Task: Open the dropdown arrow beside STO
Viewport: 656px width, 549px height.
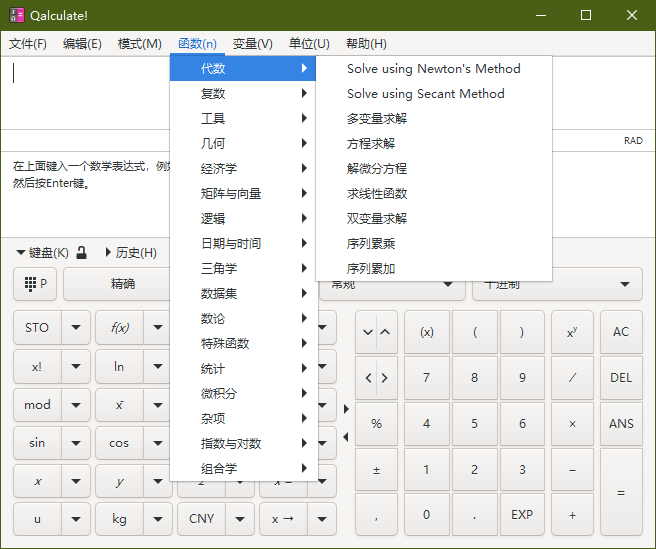Action: tap(76, 328)
